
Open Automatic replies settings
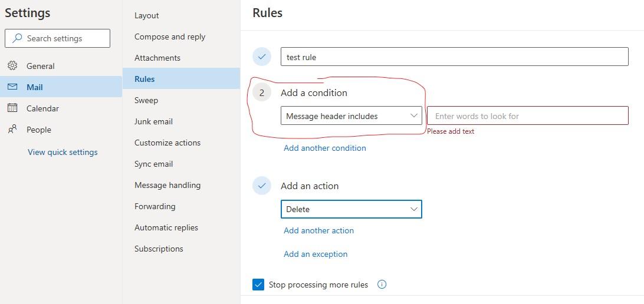tap(166, 227)
